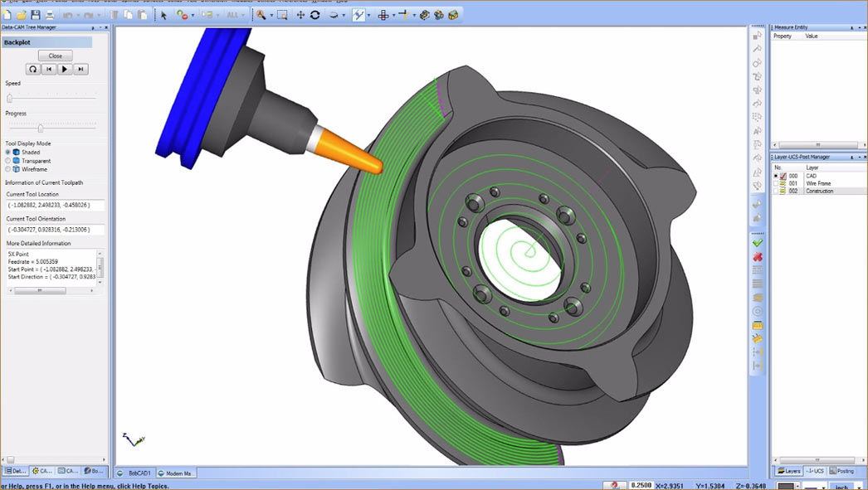The height and width of the screenshot is (490, 868).
Task: Click the highlighted snap line icon
Action: tap(358, 15)
